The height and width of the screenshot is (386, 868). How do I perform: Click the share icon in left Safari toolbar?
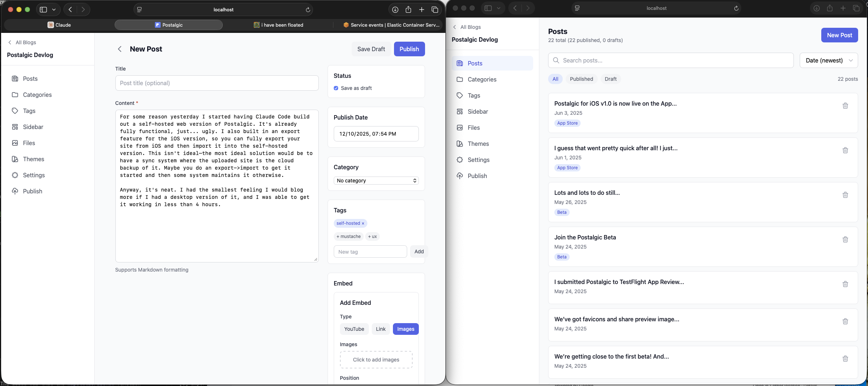[x=408, y=10]
